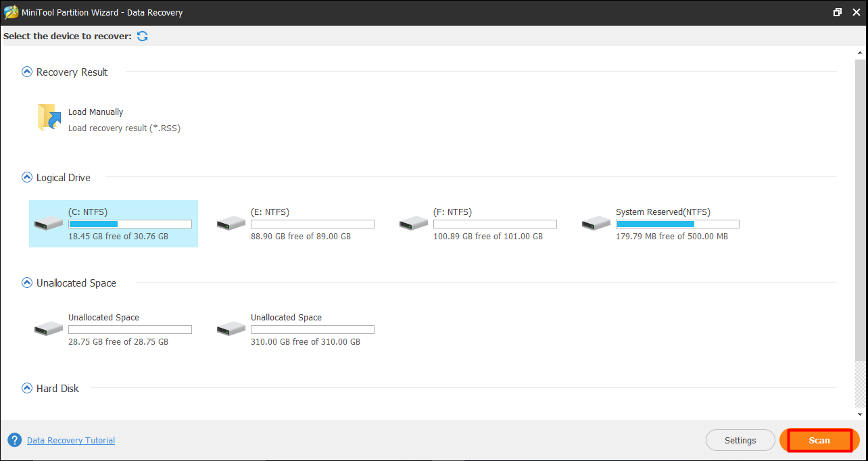Close the Data Recovery window

857,12
